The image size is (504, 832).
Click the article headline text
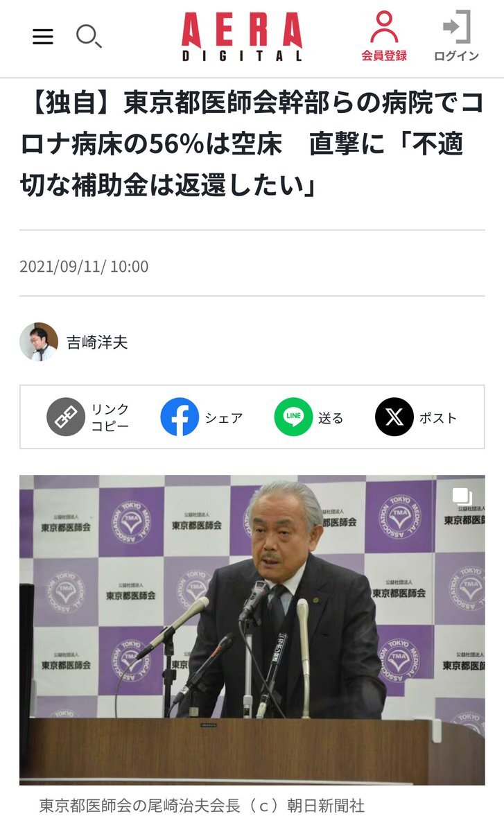(252, 145)
